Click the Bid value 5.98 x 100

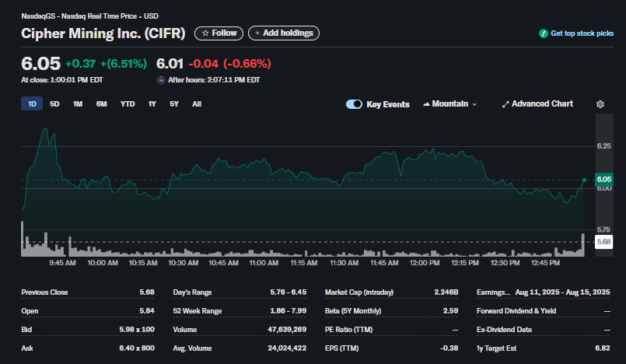137,330
